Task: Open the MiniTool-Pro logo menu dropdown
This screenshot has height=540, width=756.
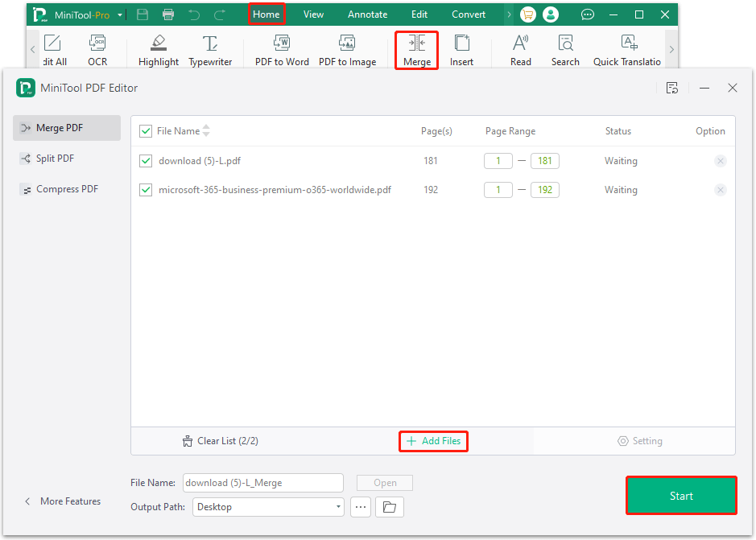Action: click(120, 15)
